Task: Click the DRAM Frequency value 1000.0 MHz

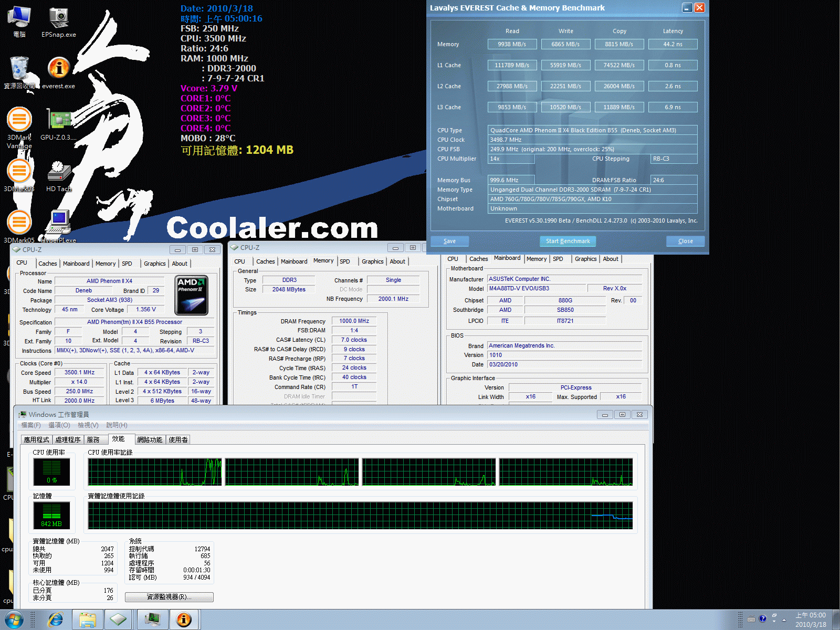Action: click(x=354, y=321)
